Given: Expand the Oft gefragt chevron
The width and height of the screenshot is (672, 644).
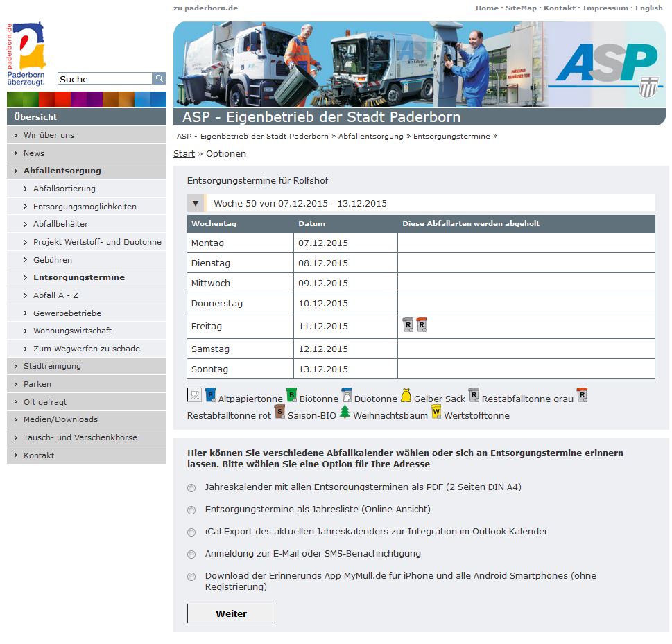Looking at the screenshot, I should coord(16,402).
